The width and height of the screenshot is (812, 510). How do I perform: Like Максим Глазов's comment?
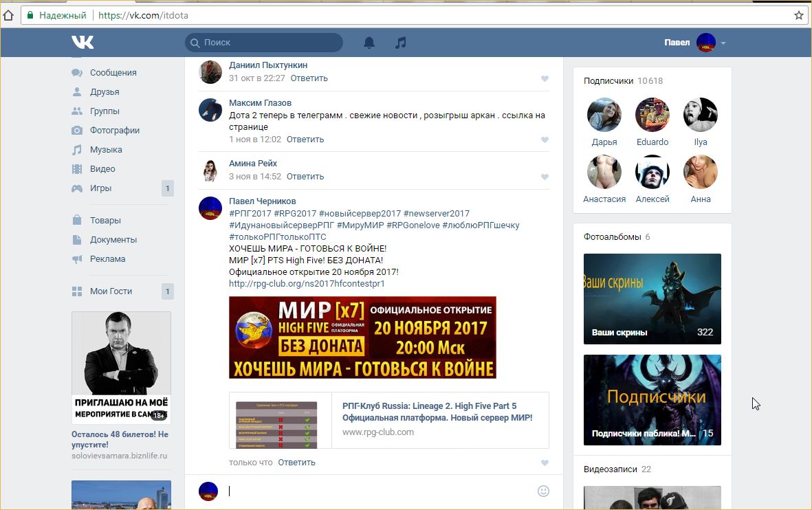545,140
